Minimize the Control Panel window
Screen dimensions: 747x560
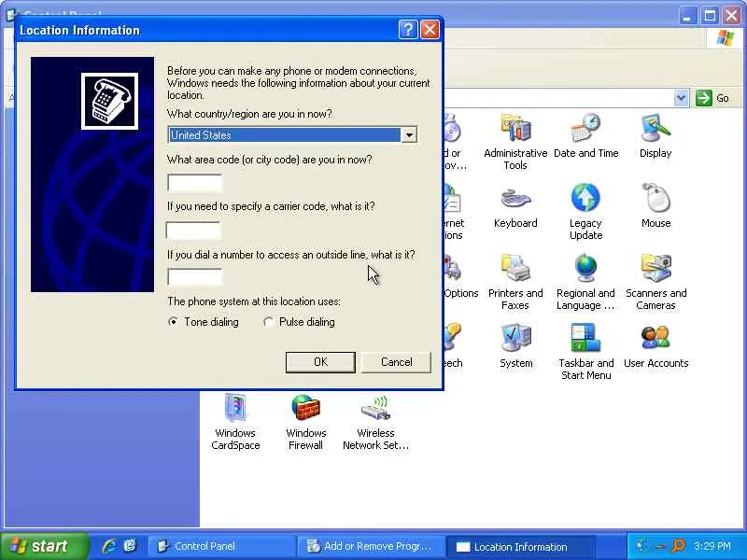(x=687, y=16)
